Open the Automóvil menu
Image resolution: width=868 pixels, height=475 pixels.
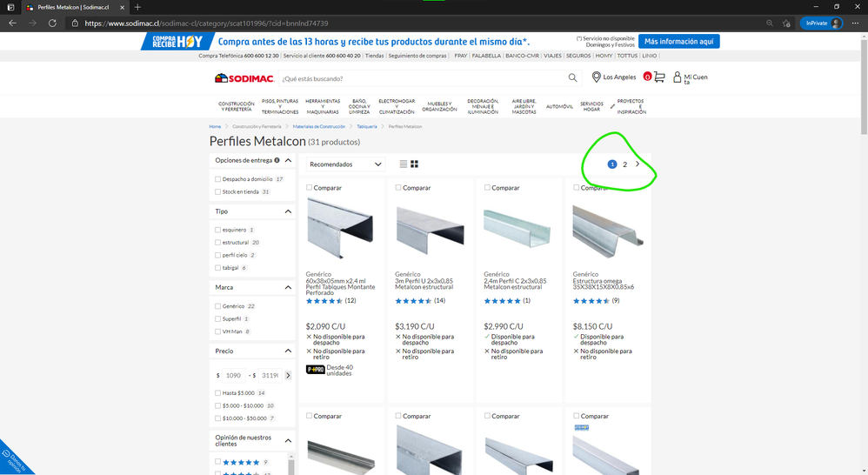click(559, 106)
